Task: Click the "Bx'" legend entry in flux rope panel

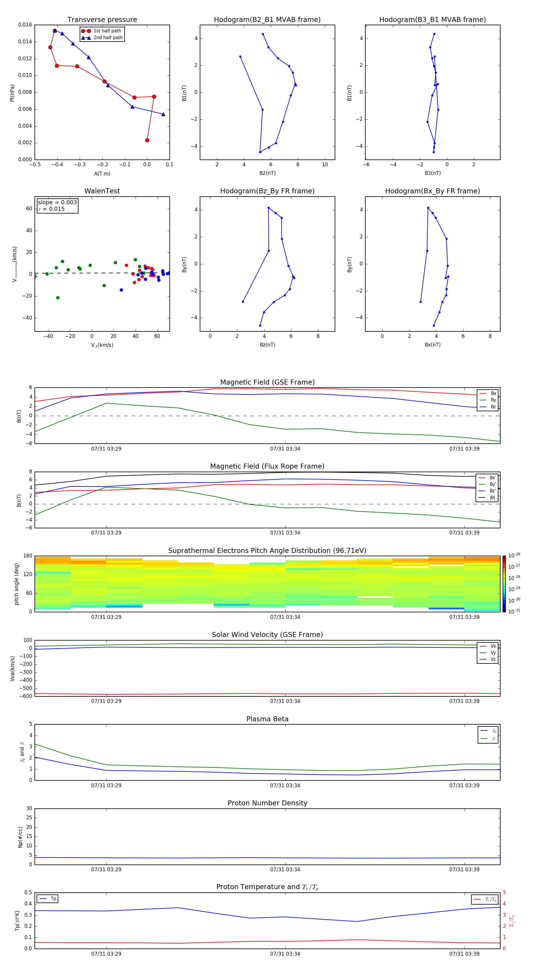Action: (x=488, y=478)
